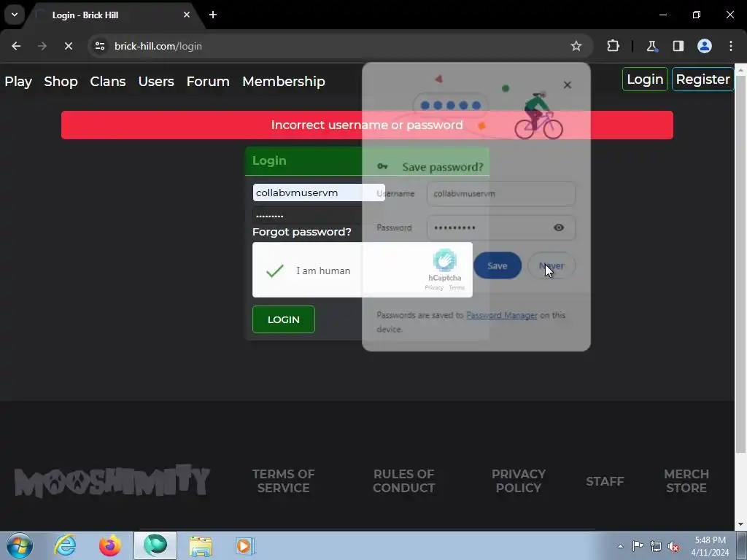
Task: Close the Login - Brick Hill tab
Action: 186,15
